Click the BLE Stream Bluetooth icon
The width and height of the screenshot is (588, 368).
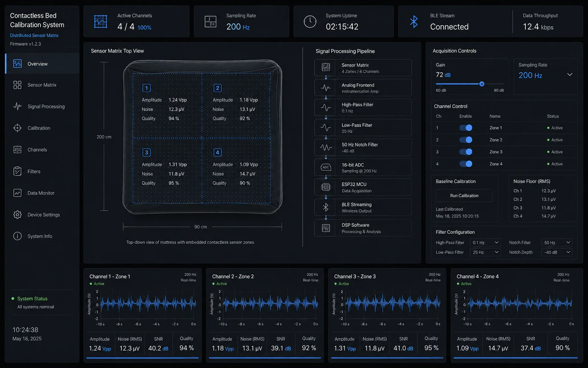point(414,22)
